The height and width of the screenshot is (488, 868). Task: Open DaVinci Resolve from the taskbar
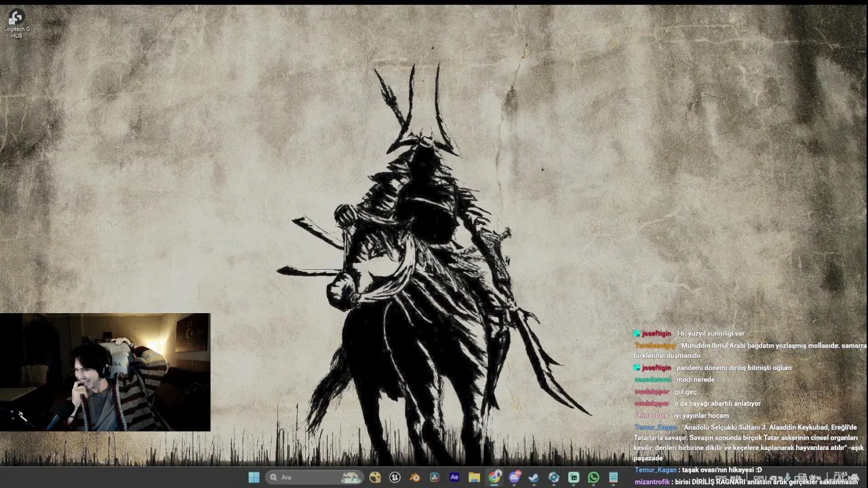click(x=435, y=477)
